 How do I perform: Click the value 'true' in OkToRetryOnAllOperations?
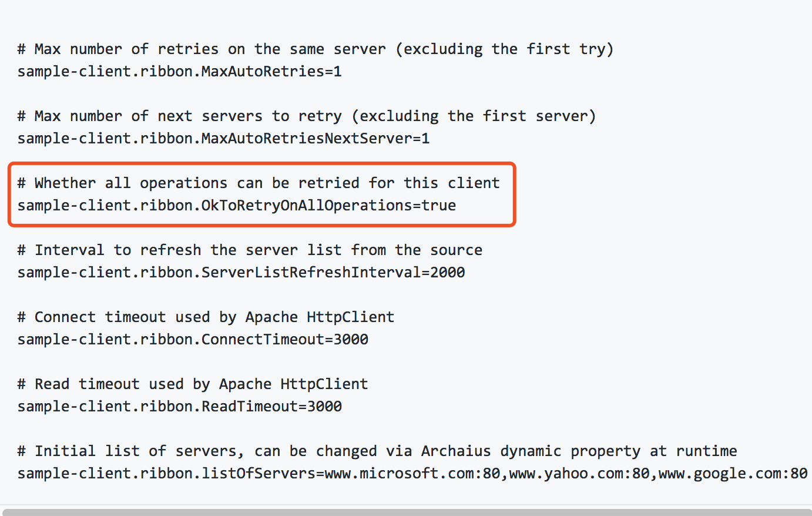(439, 206)
